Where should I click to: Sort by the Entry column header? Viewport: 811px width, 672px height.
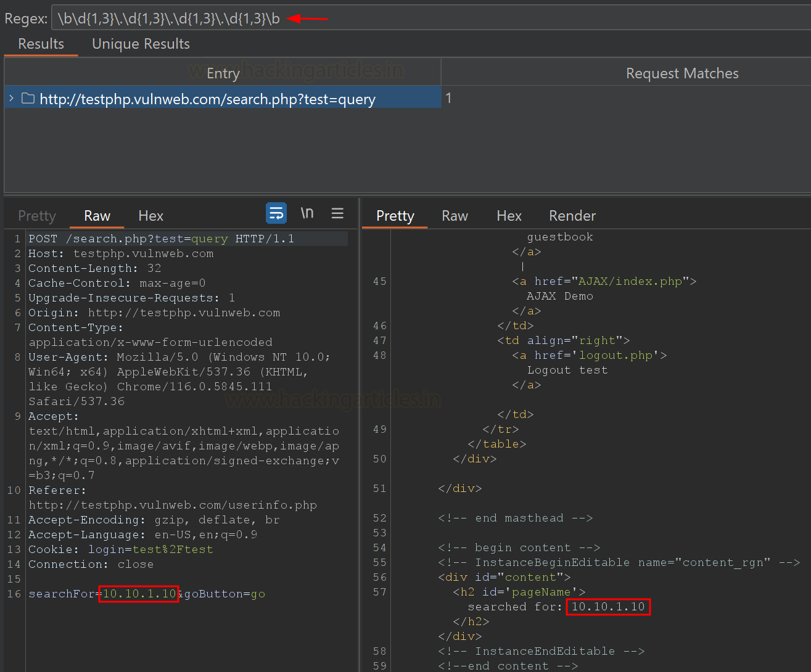(x=223, y=73)
